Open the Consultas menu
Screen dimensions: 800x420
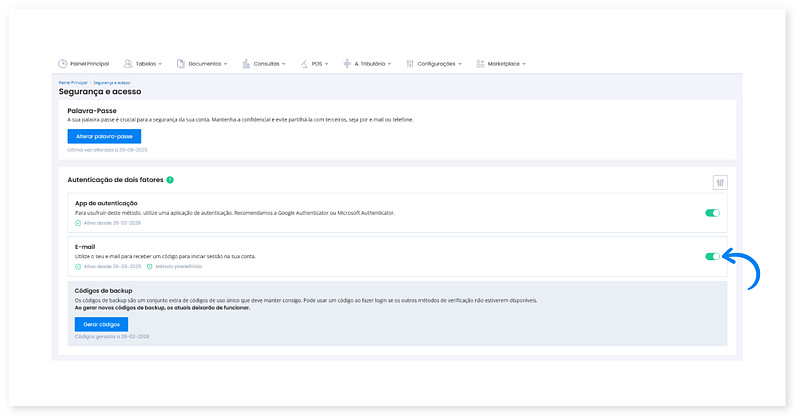pos(264,64)
